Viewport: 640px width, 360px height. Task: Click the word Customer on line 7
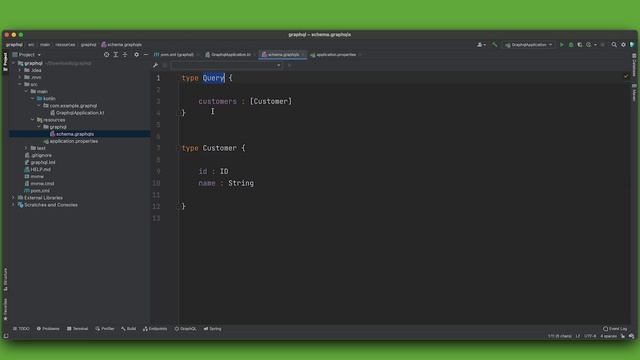[220, 148]
